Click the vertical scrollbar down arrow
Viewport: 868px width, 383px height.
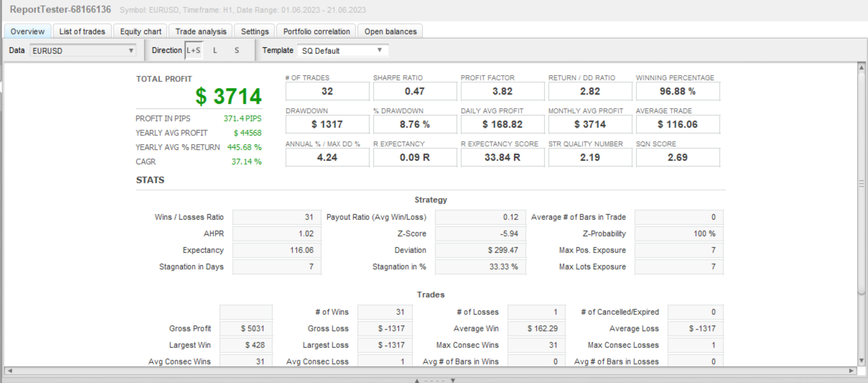tap(861, 361)
